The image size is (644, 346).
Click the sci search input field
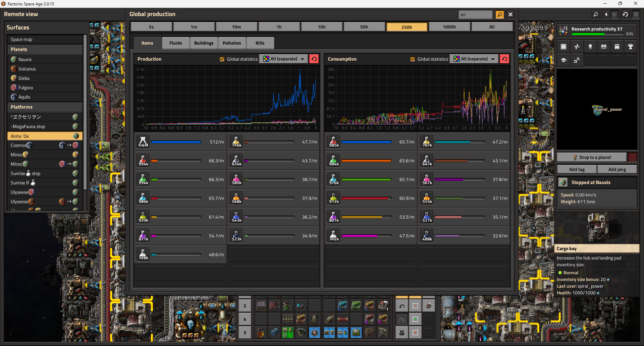[x=475, y=14]
